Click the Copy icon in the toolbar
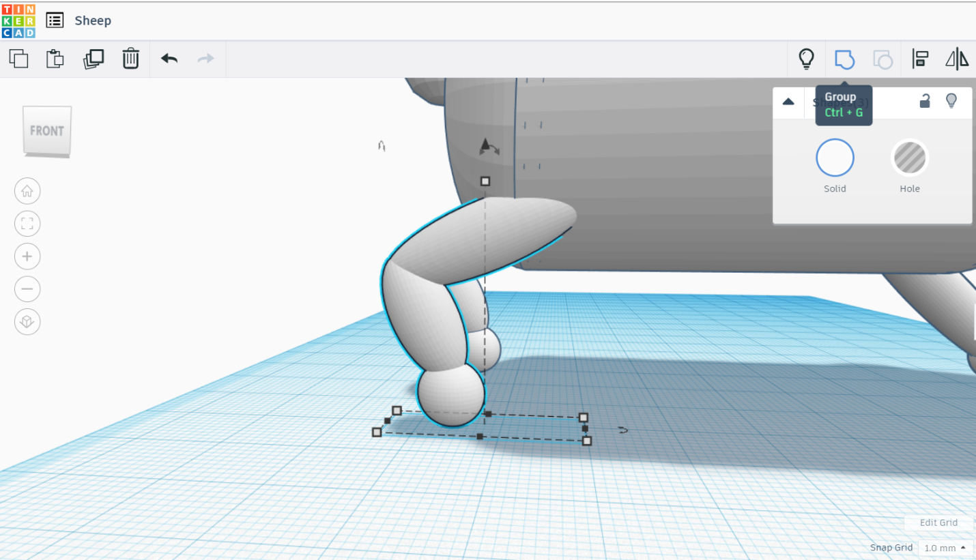This screenshot has width=976, height=560. coord(18,59)
